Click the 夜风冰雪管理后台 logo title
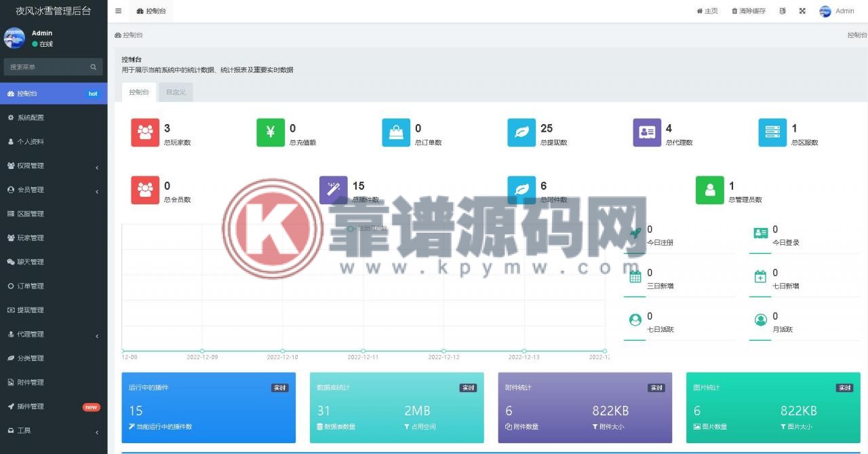Viewport: 868px width, 454px height. pos(54,11)
